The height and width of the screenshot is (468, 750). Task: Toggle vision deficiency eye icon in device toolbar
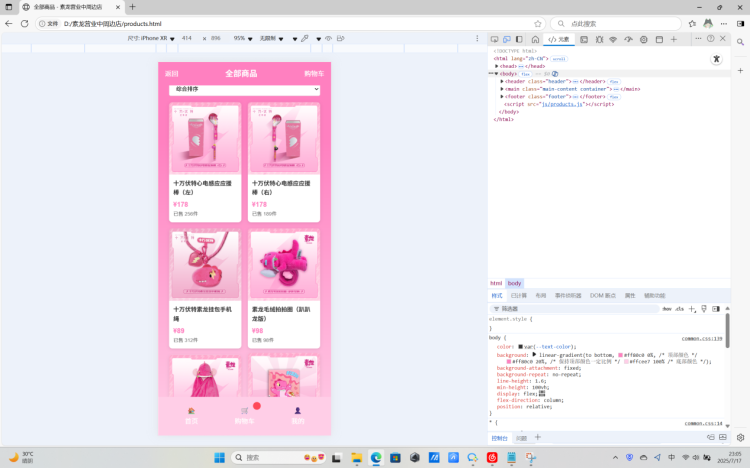pyautogui.click(x=328, y=38)
